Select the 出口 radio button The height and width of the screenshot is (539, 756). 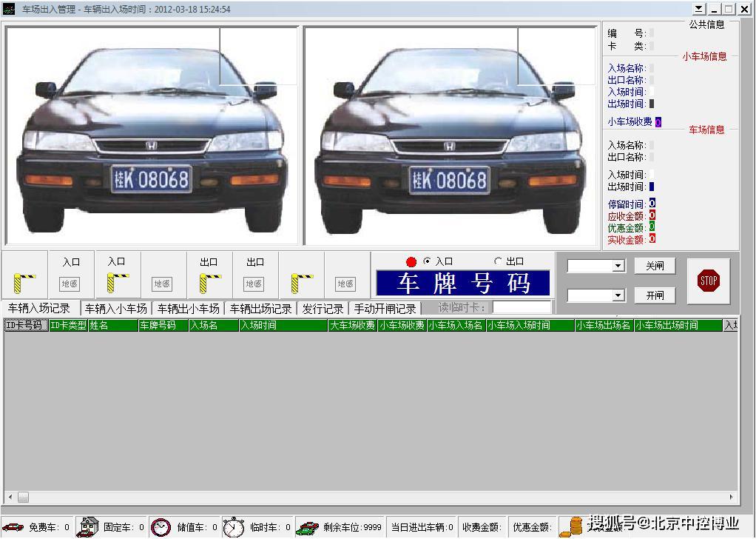click(x=498, y=261)
